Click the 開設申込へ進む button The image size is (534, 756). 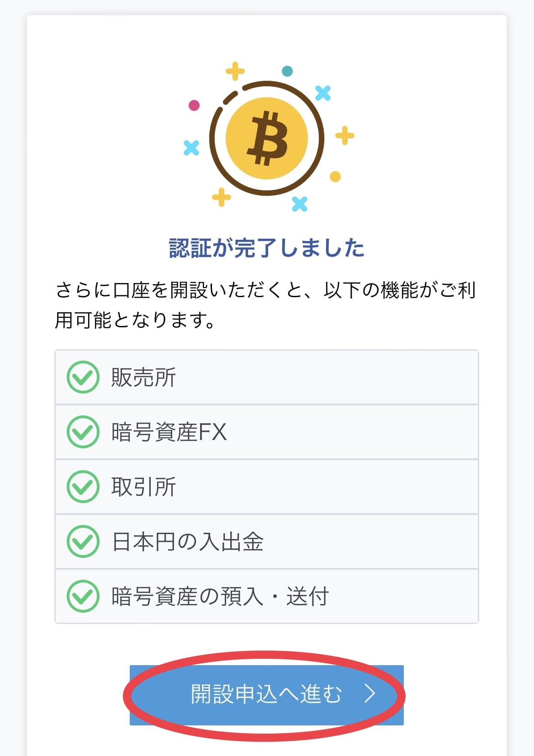point(266,695)
